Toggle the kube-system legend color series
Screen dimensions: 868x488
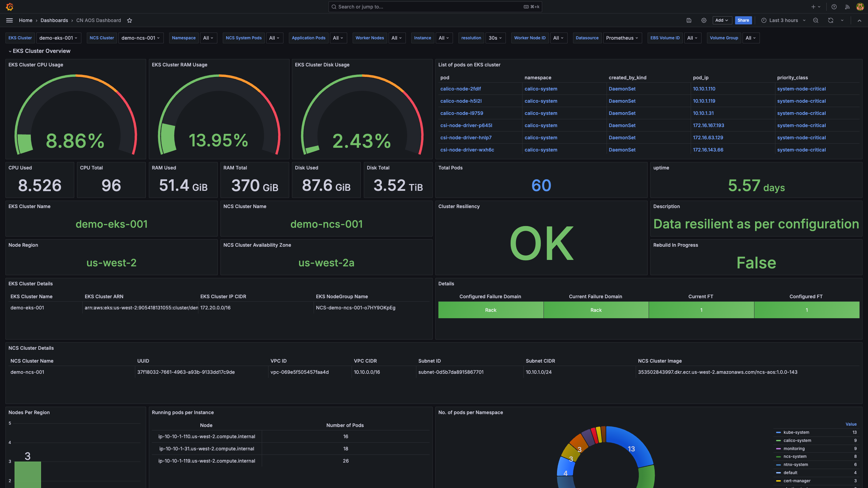coord(778,432)
